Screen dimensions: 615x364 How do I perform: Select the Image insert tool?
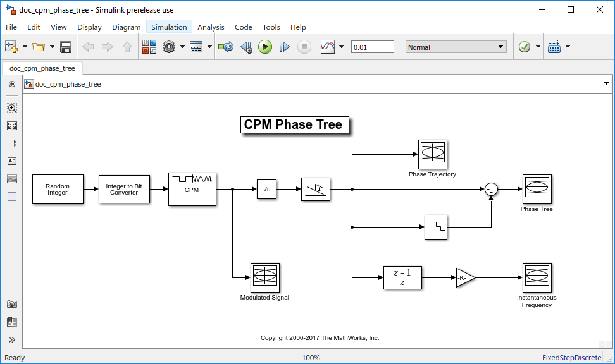[12, 179]
